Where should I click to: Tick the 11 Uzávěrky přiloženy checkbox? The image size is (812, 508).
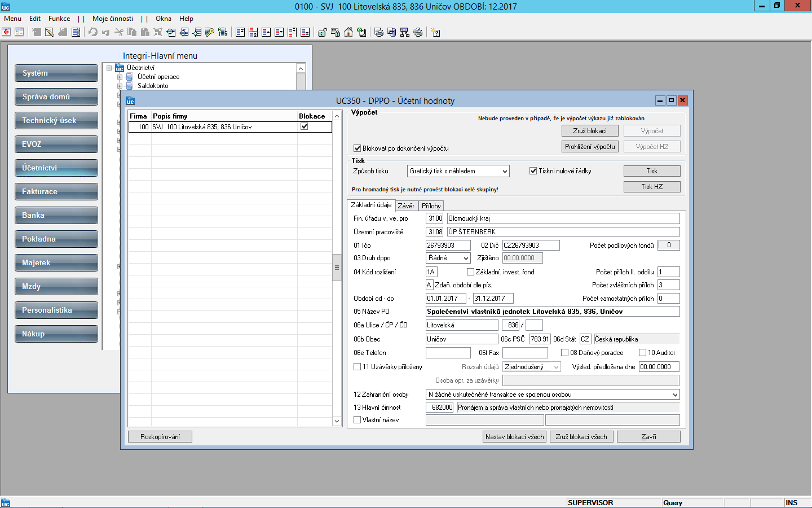pyautogui.click(x=357, y=367)
